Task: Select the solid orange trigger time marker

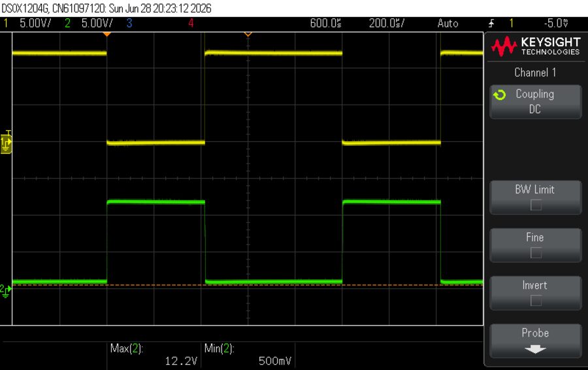Action: coord(107,34)
